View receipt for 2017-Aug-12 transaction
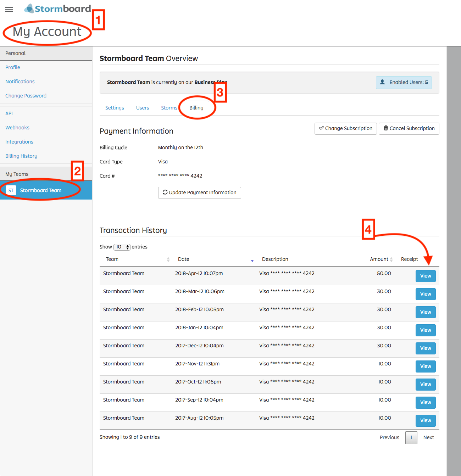Viewport: 461px width, 476px height. (x=426, y=421)
